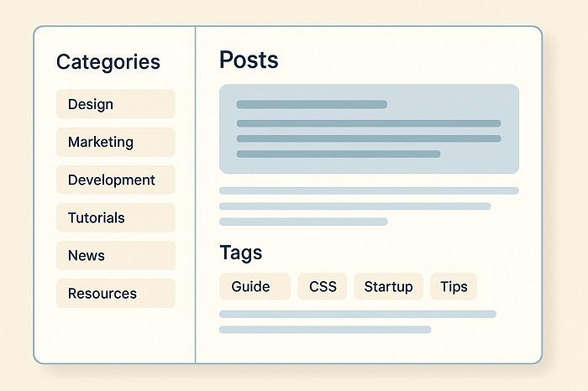Viewport: 588px width, 391px height.
Task: Open the Resources category
Action: pos(116,294)
